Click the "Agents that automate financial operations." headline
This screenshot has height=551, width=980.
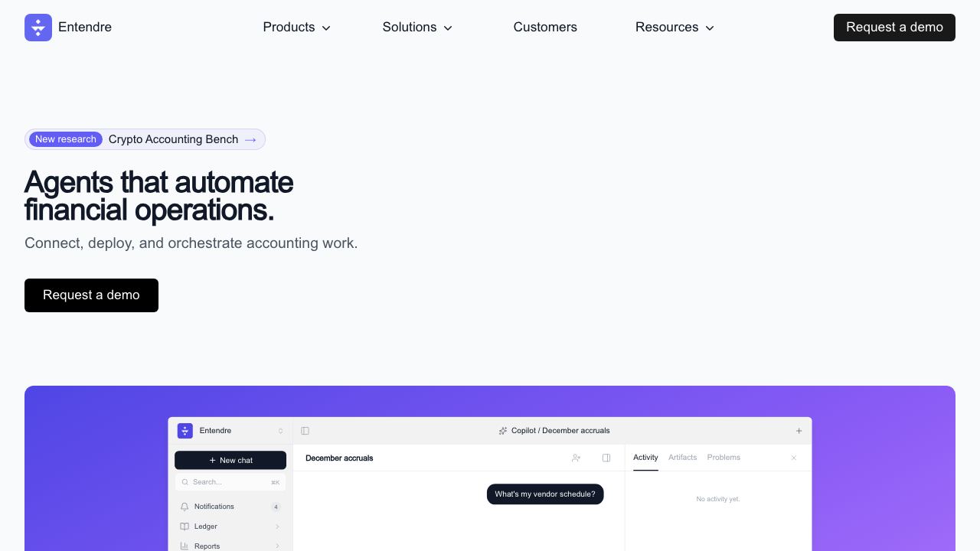click(x=158, y=196)
